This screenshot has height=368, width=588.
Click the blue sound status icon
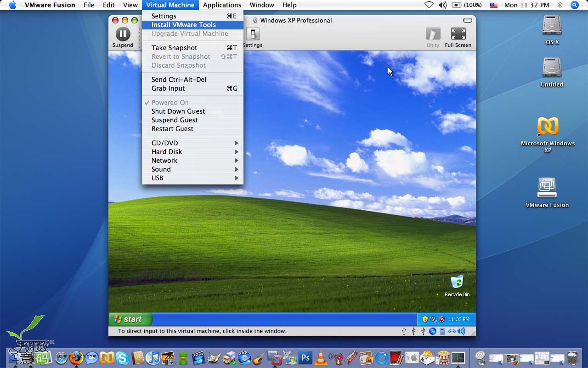point(461,331)
